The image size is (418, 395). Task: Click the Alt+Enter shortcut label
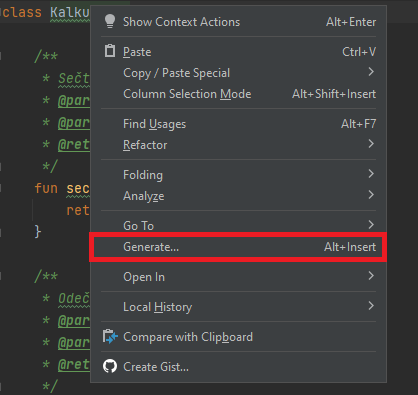(351, 22)
